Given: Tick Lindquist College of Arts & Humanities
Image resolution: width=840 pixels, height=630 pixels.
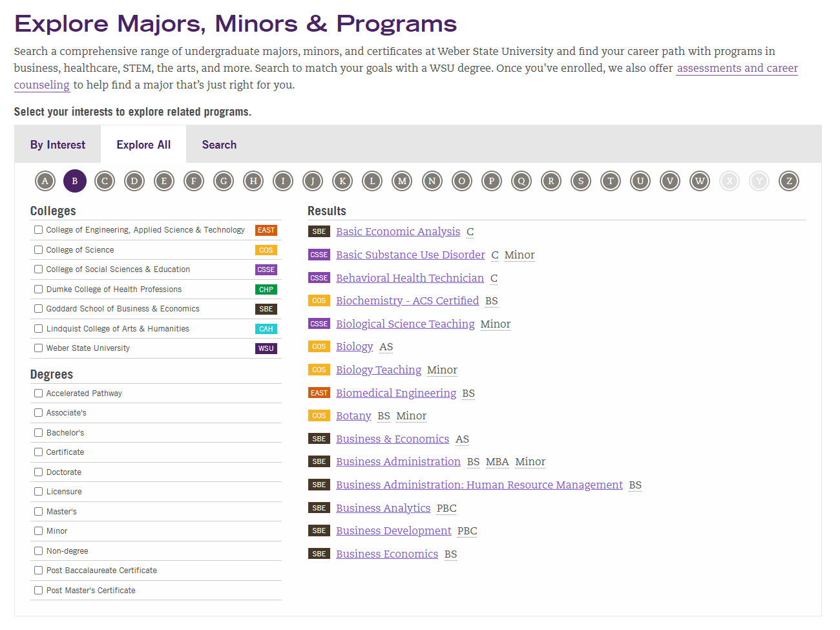Looking at the screenshot, I should 39,329.
